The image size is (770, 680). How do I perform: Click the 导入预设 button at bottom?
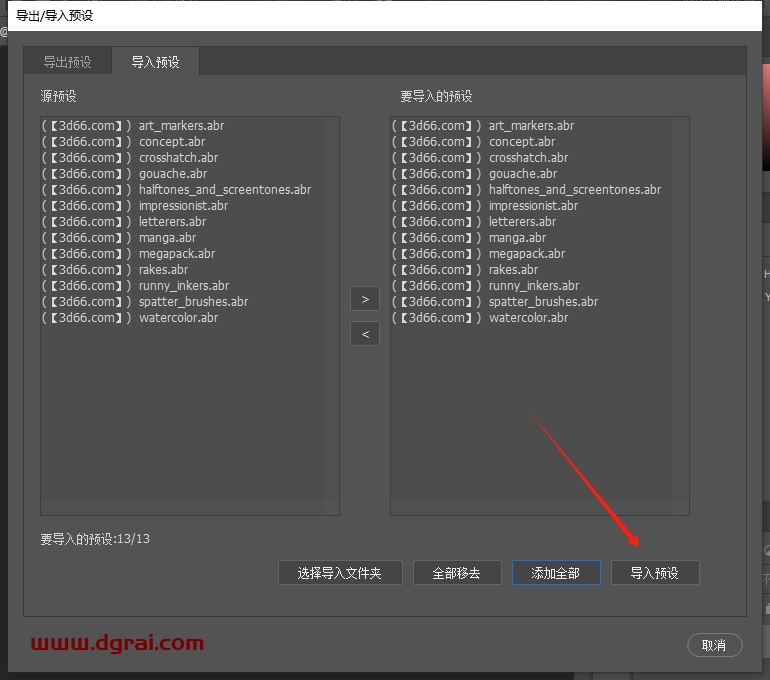click(x=655, y=572)
